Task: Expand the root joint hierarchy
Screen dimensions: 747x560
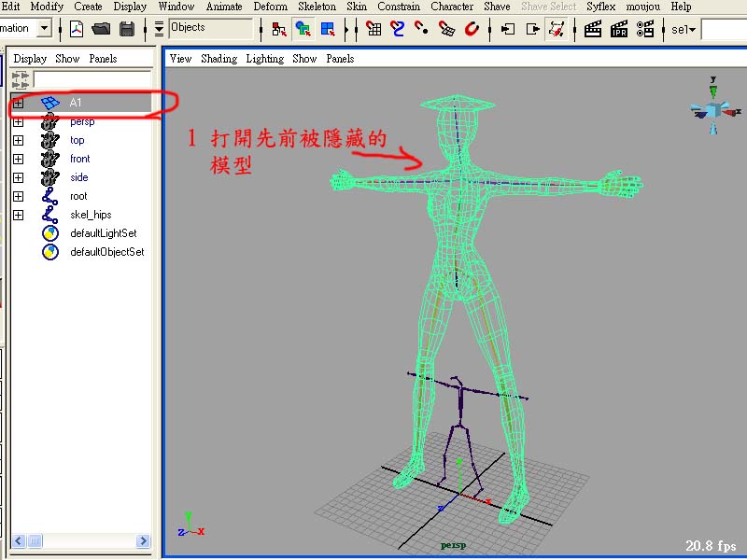Action: coord(18,196)
